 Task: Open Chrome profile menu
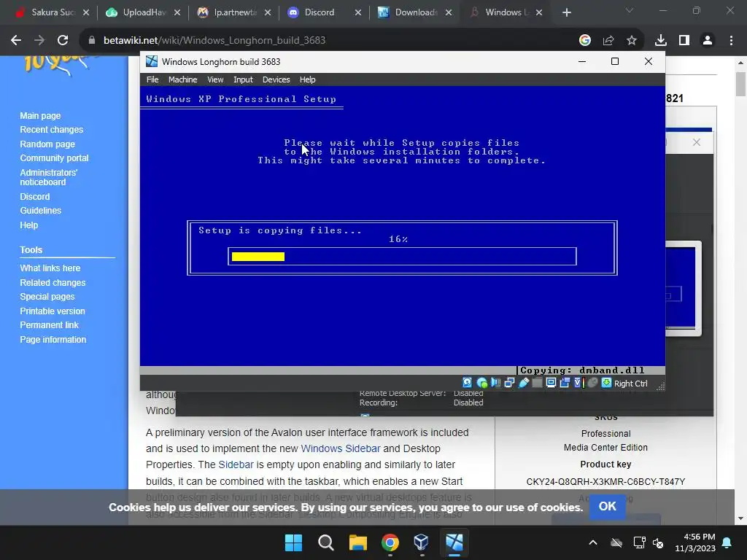click(x=708, y=40)
